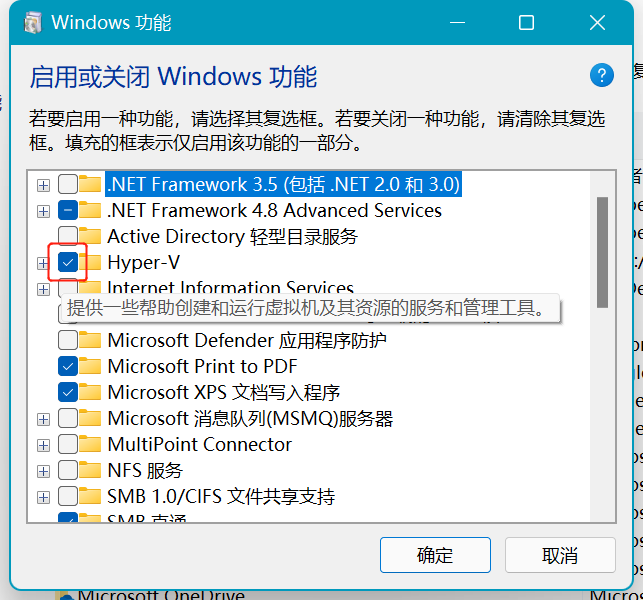Disable Microsoft Print to PDF checkbox
This screenshot has width=643, height=600.
[67, 366]
